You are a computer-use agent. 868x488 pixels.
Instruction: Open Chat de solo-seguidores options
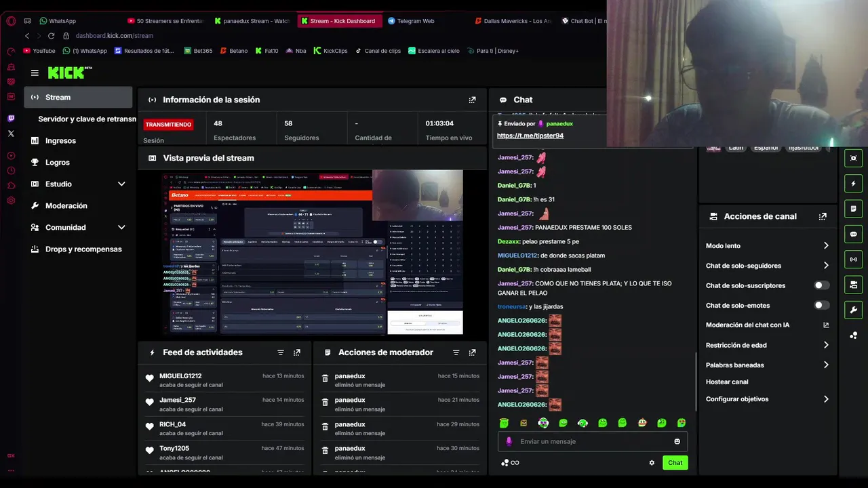pos(768,266)
